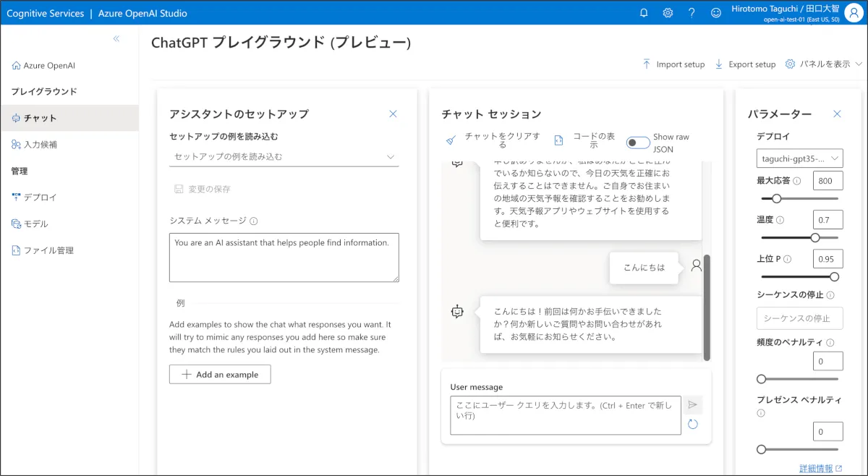
Task: Click the system message info icon
Action: point(254,221)
